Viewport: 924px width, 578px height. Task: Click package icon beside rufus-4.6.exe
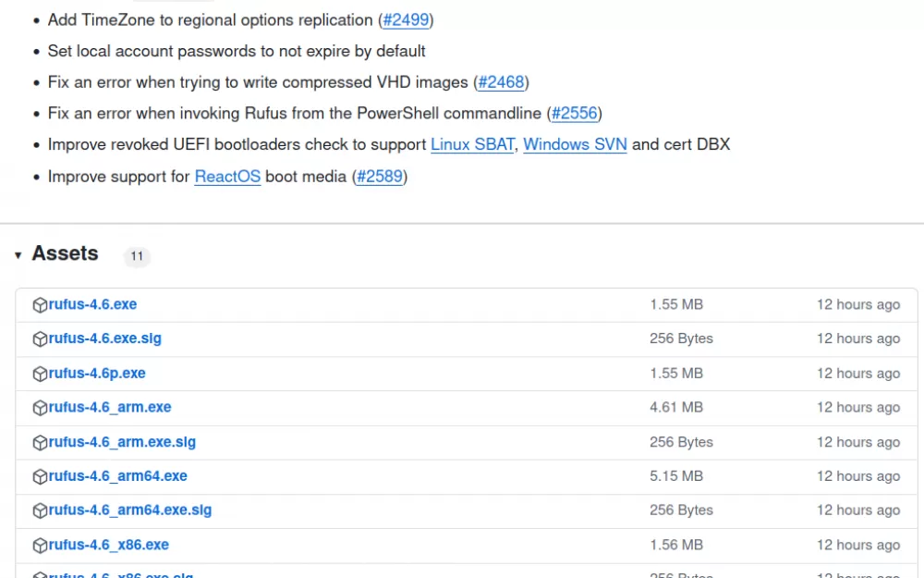tap(40, 305)
